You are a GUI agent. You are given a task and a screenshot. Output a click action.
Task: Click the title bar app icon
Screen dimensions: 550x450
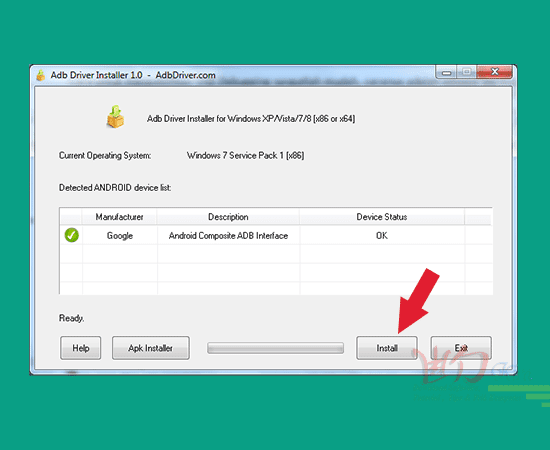(x=41, y=75)
